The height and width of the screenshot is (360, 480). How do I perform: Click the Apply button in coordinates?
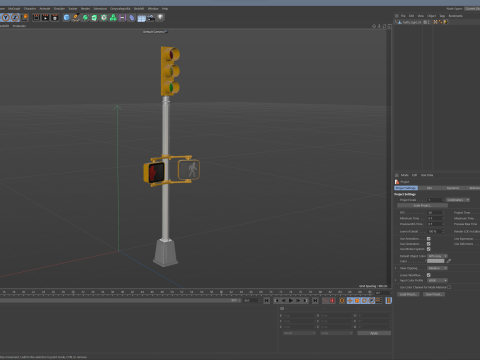(374, 333)
